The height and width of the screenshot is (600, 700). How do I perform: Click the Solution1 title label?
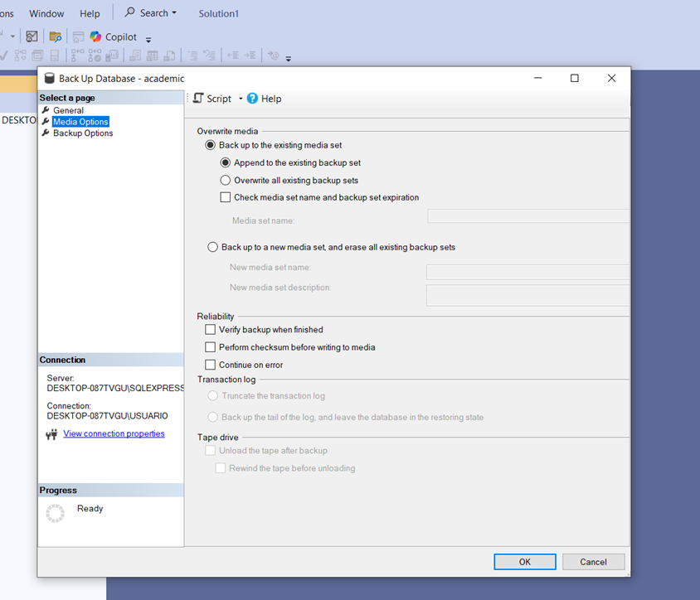(218, 14)
